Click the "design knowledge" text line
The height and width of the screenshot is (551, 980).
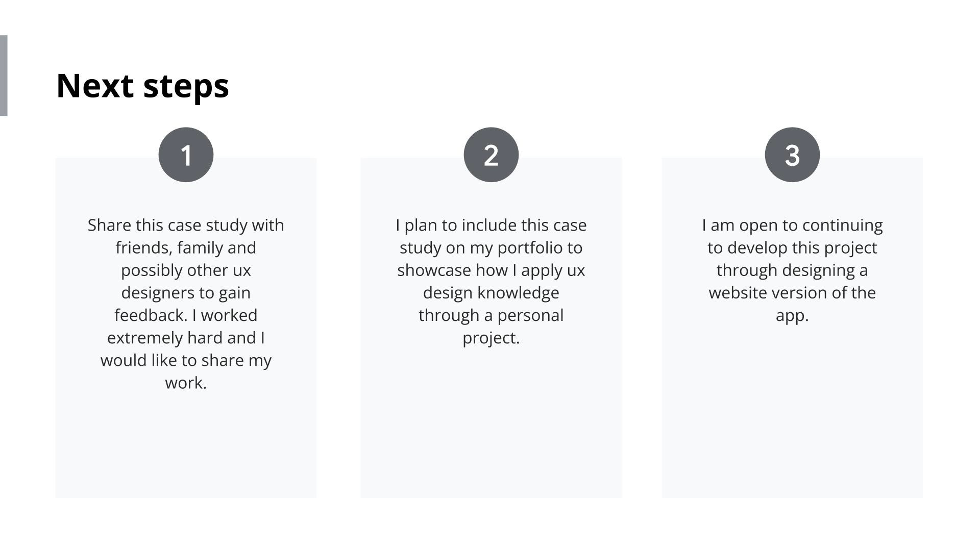click(x=491, y=293)
